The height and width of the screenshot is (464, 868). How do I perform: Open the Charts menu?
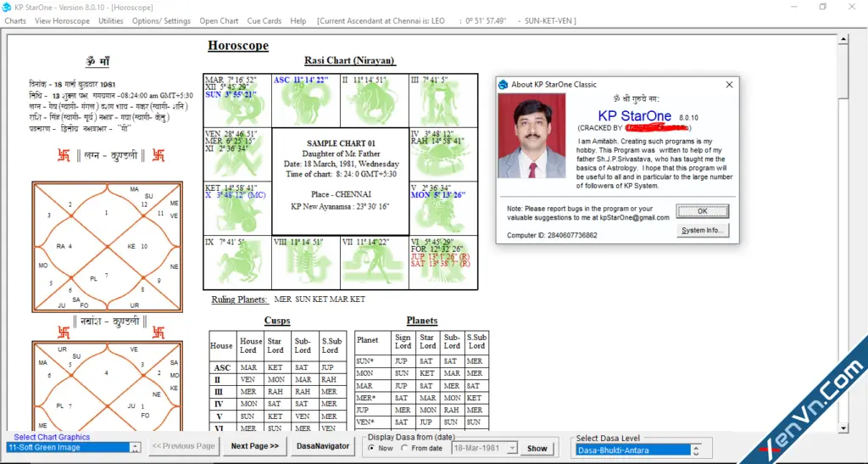click(15, 20)
